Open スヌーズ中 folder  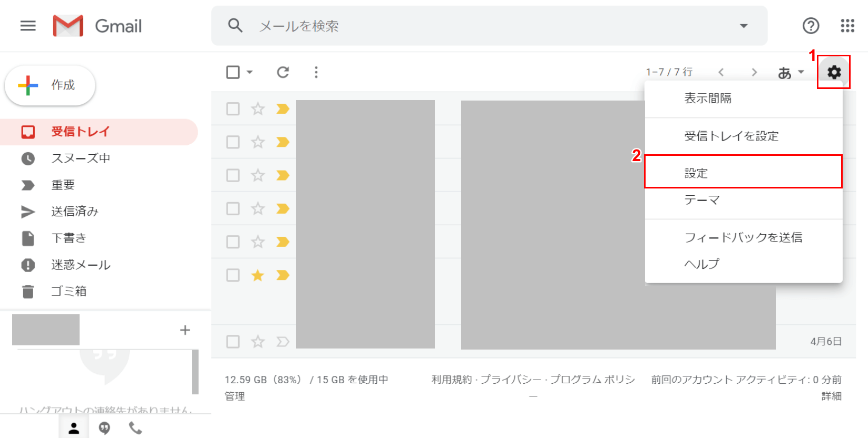click(x=99, y=158)
